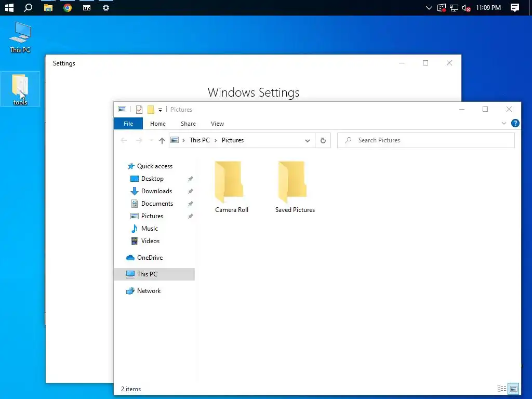Open the Customize Quick Access Toolbar dropdown

(160, 110)
